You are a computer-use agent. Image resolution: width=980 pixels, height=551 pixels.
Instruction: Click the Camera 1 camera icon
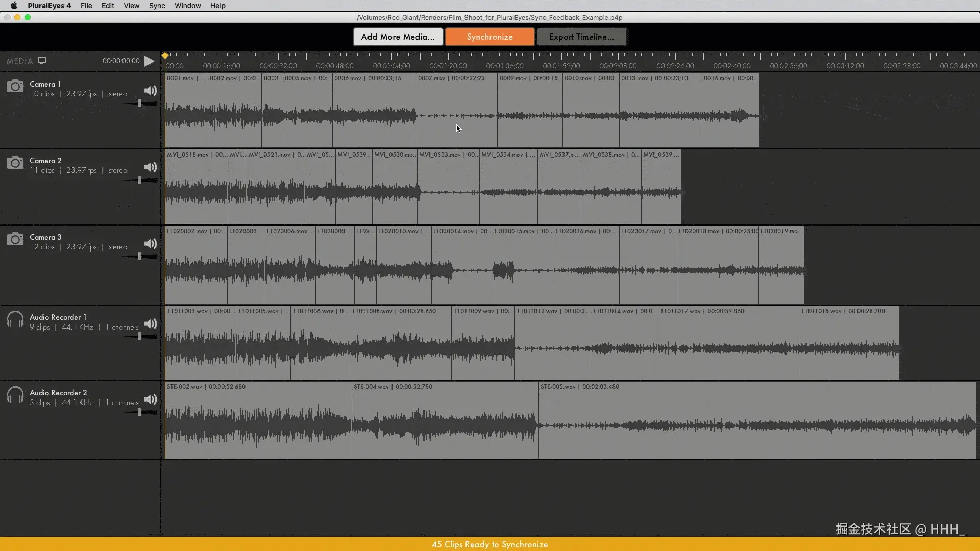[x=15, y=86]
